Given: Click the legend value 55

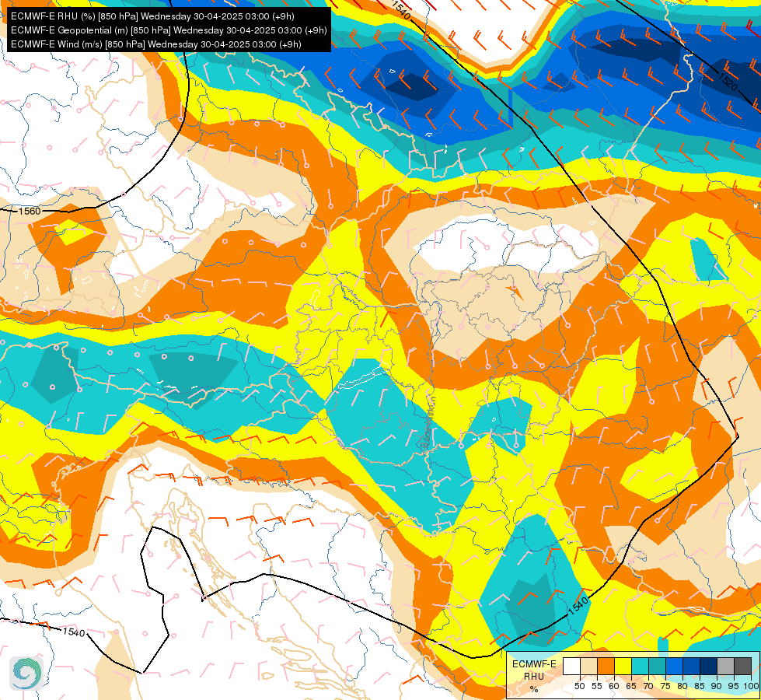Looking at the screenshot, I should click(x=597, y=686).
